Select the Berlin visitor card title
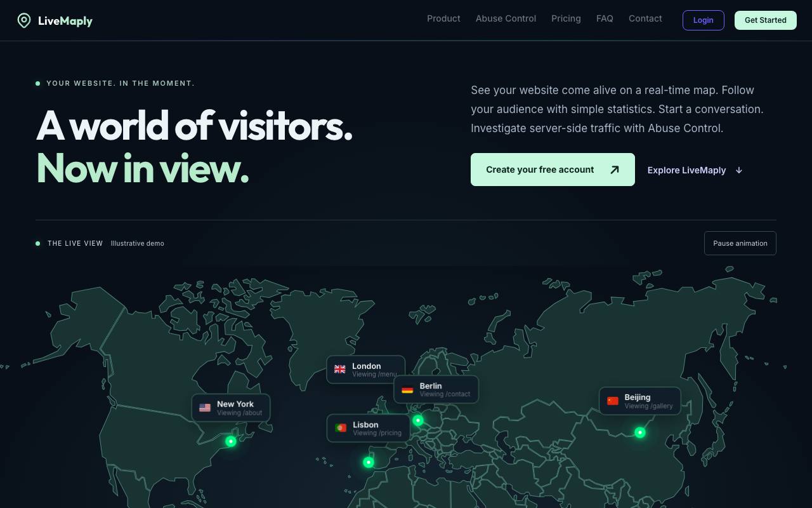 pos(431,385)
